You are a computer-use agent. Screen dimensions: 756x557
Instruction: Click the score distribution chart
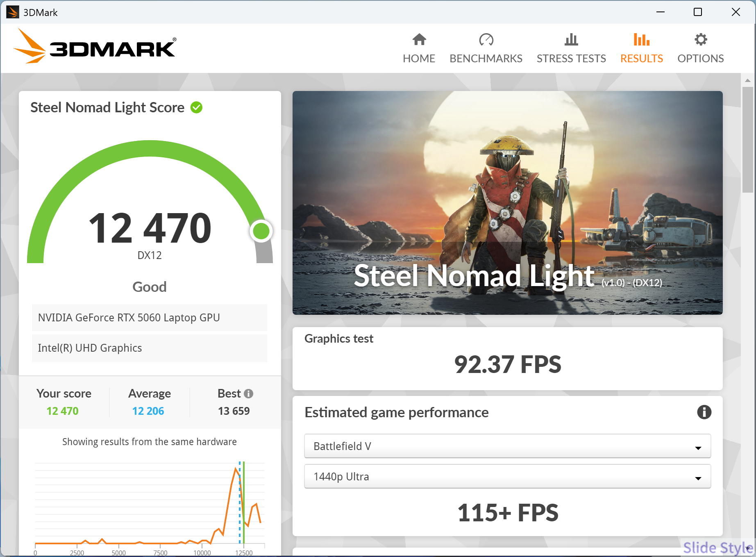(x=150, y=507)
